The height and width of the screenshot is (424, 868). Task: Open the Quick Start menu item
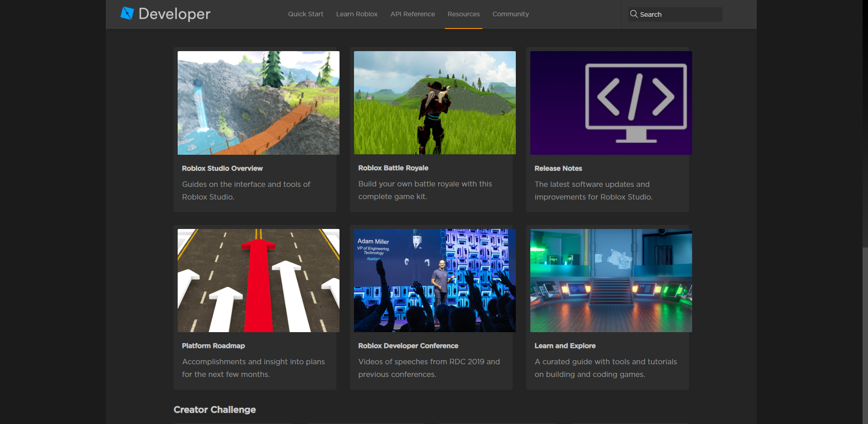(x=306, y=14)
